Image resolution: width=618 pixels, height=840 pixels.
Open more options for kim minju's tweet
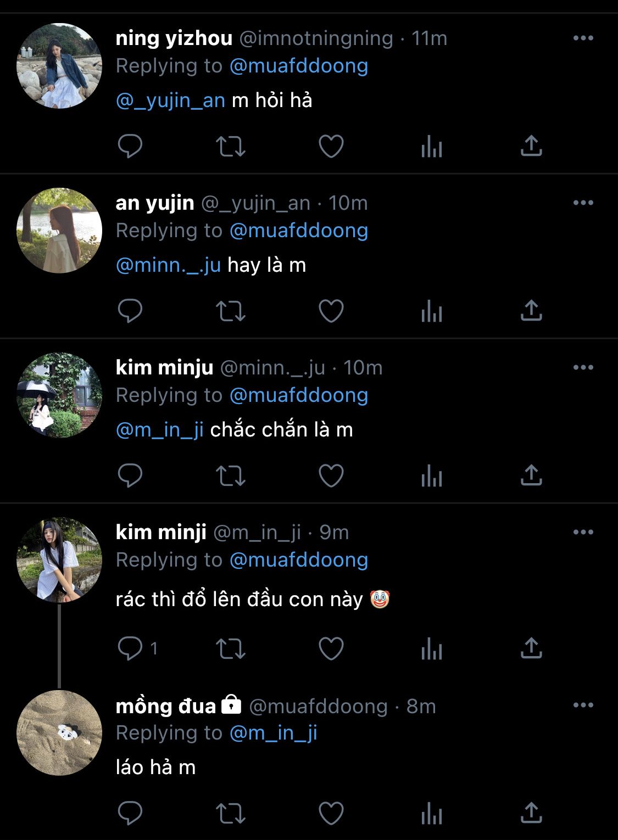pyautogui.click(x=583, y=367)
